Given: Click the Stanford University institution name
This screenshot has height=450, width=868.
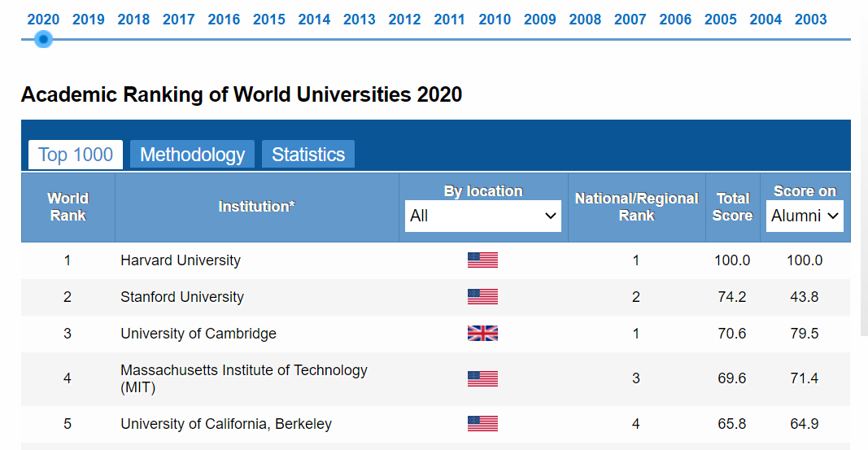Looking at the screenshot, I should pos(182,297).
